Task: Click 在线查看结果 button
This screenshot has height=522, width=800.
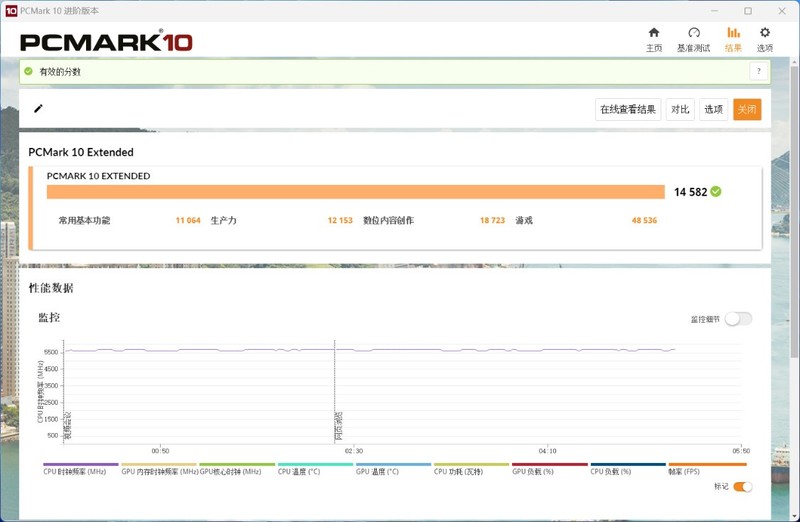Action: (628, 109)
